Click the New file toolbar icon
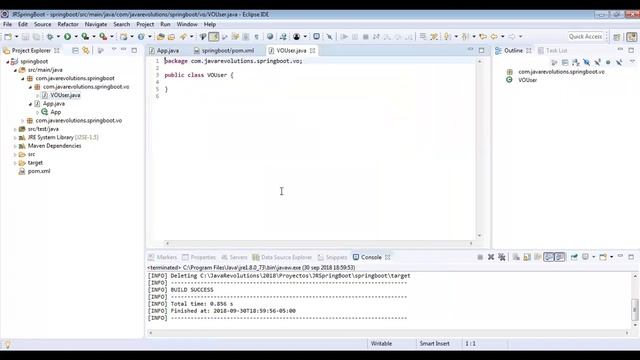The width and height of the screenshot is (640, 360). tap(8, 37)
